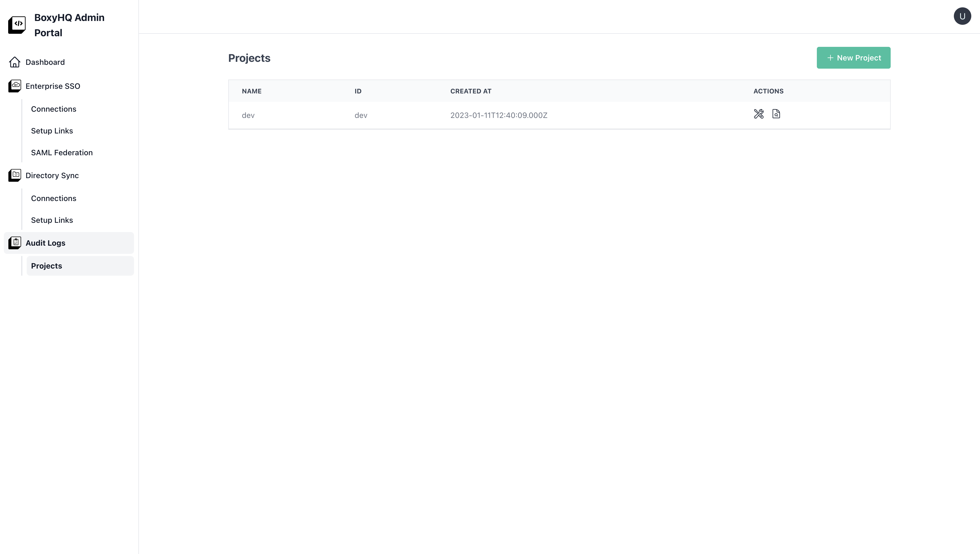Image resolution: width=980 pixels, height=554 pixels.
Task: Open configuration tools for dev project
Action: (x=759, y=114)
